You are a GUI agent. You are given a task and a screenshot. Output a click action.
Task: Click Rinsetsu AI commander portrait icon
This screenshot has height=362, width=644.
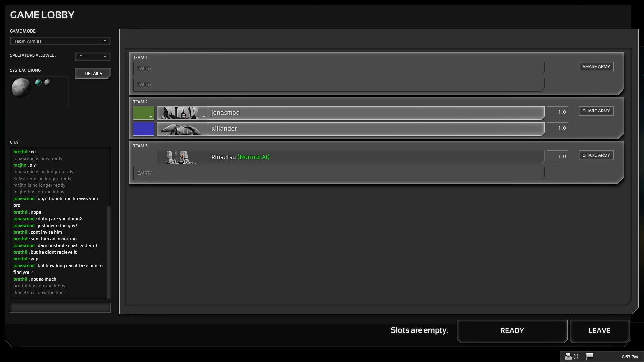pos(181,157)
